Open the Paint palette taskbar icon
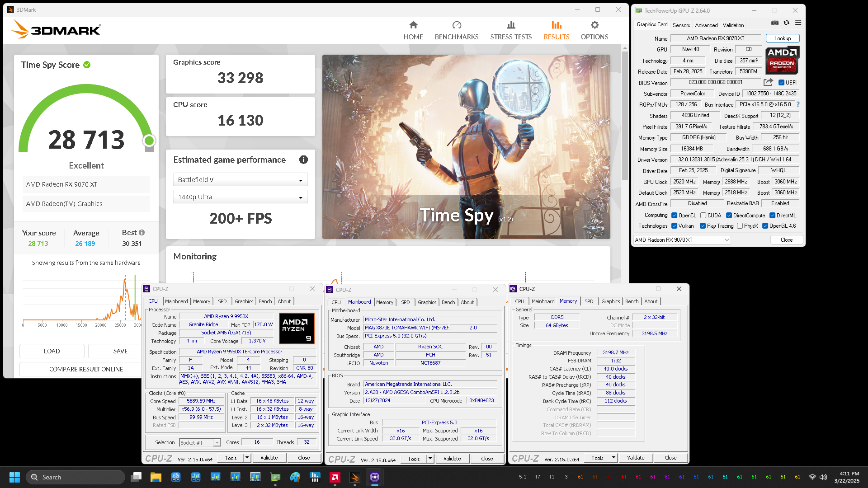 [295, 477]
